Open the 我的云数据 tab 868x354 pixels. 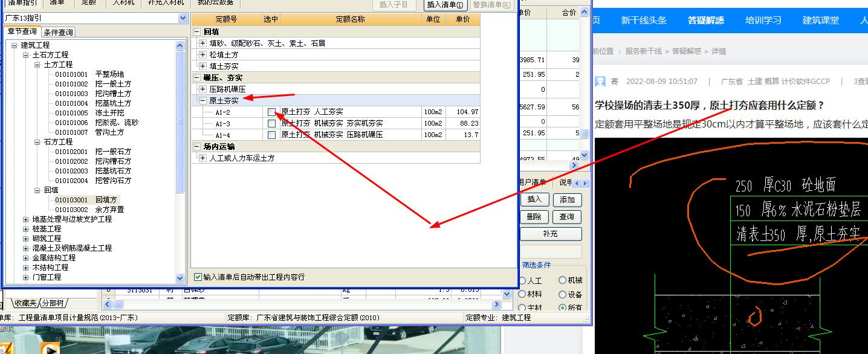coord(215,4)
